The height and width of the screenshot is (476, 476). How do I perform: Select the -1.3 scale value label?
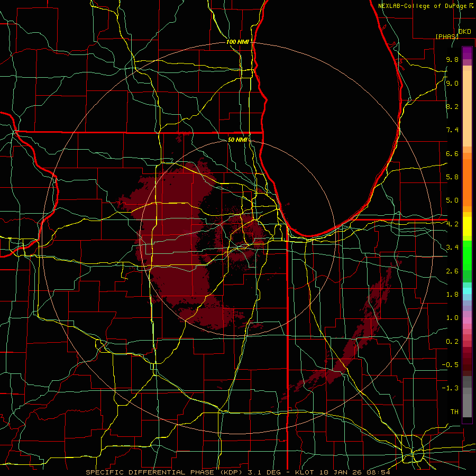450,388
